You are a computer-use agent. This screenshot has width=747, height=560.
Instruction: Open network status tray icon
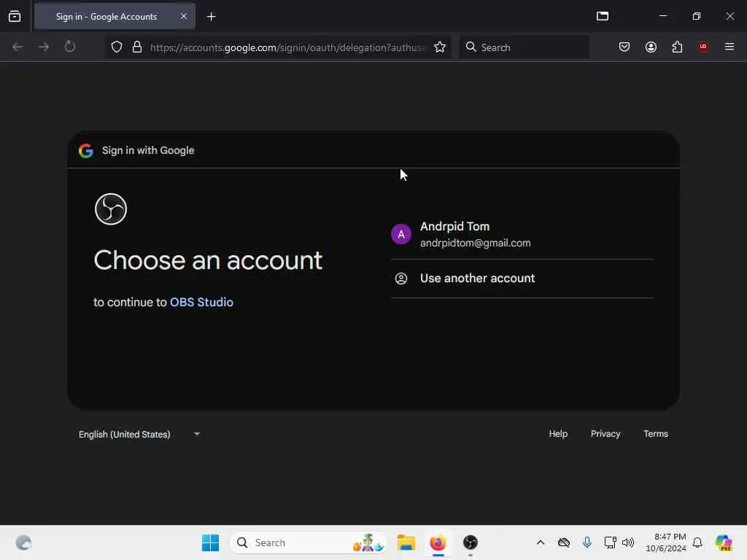click(x=610, y=542)
